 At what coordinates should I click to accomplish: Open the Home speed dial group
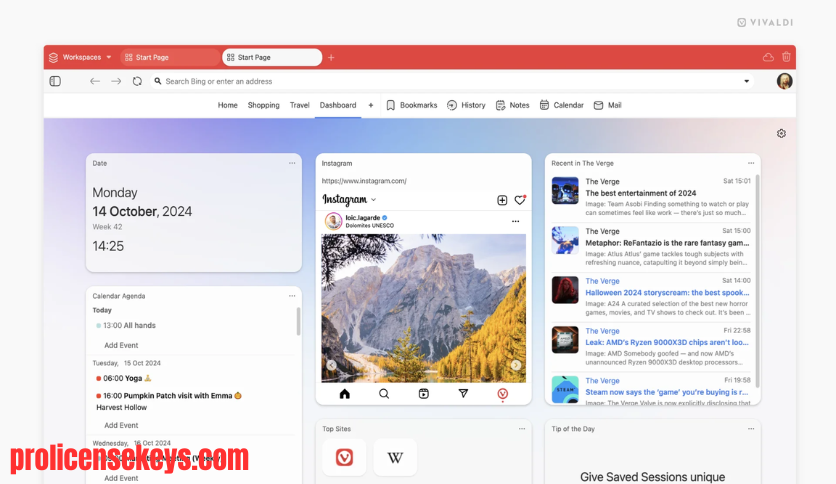228,105
